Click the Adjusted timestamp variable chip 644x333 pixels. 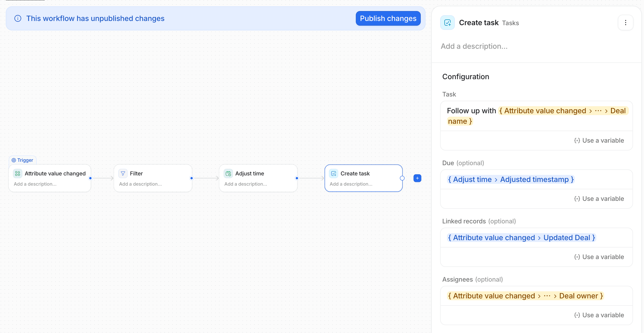click(511, 179)
